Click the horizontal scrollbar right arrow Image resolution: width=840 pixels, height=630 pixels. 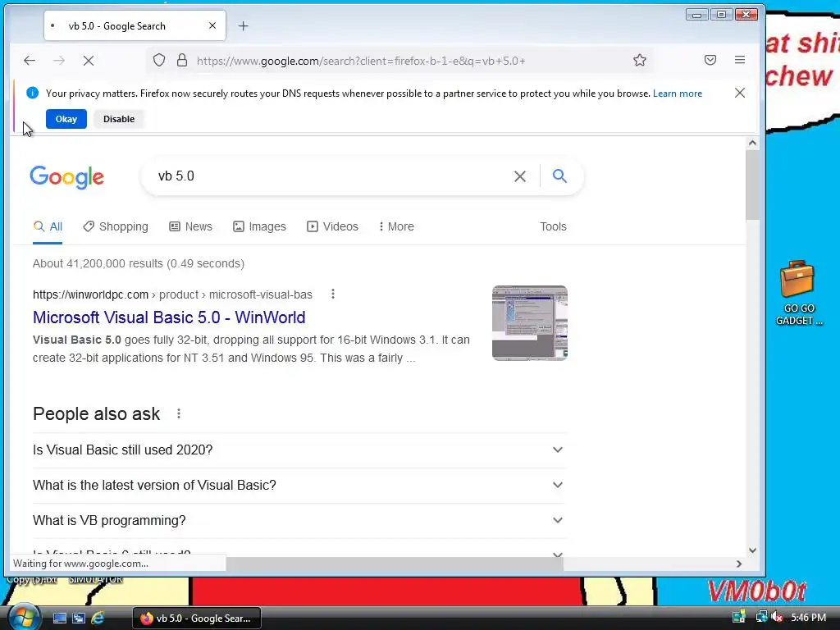[x=739, y=564]
